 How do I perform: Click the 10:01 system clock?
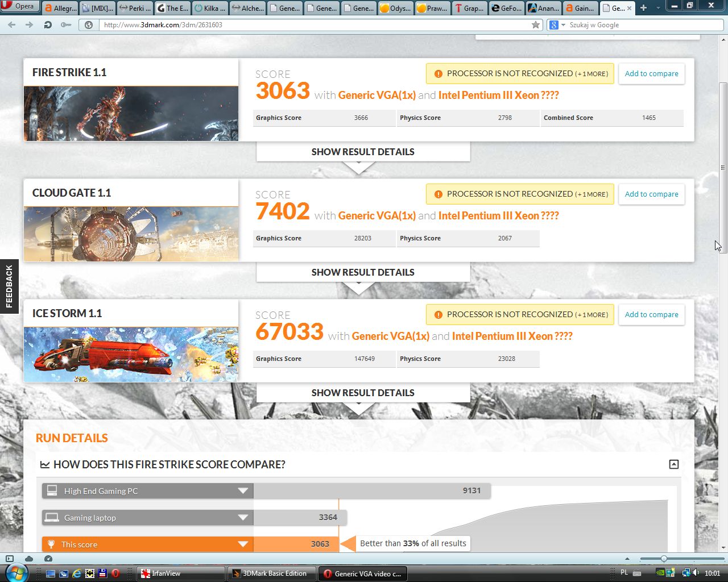coord(713,573)
